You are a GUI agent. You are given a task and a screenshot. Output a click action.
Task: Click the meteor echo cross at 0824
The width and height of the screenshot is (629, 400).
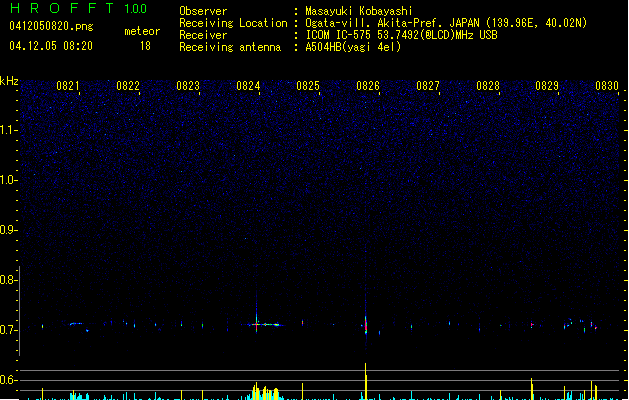(257, 324)
